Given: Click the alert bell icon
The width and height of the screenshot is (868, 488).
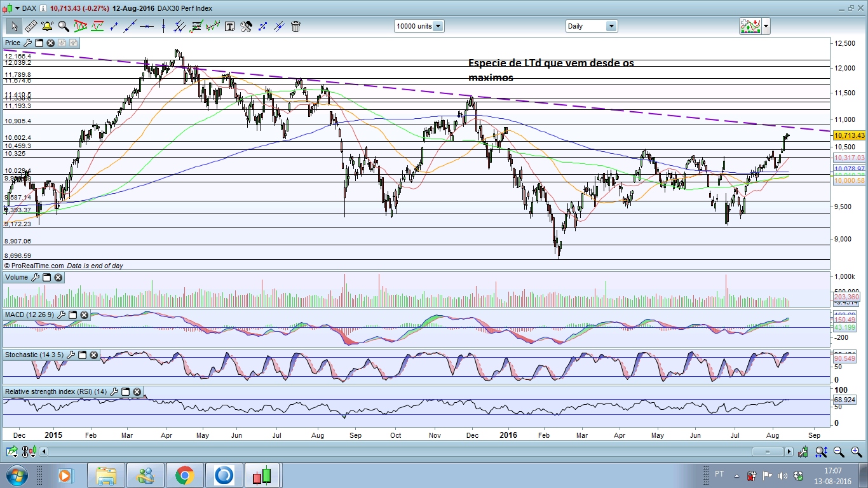Looking at the screenshot, I should click(47, 26).
